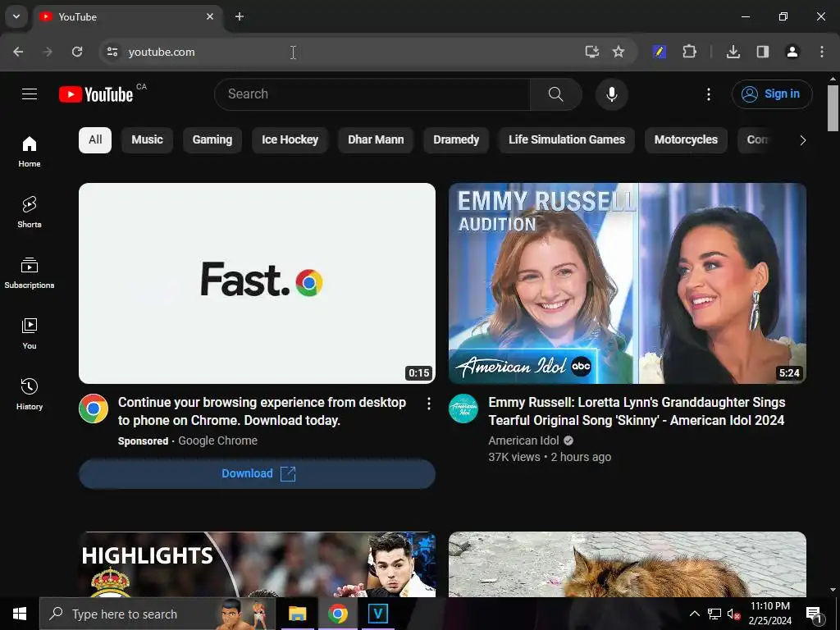The width and height of the screenshot is (840, 630).
Task: Click the magnifier search button
Action: point(555,94)
